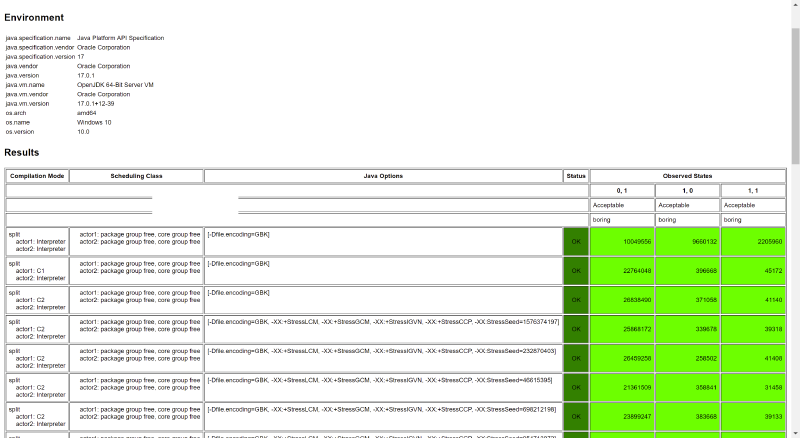The height and width of the screenshot is (438, 800).
Task: Click the scrollbar down arrow
Action: coord(795,432)
